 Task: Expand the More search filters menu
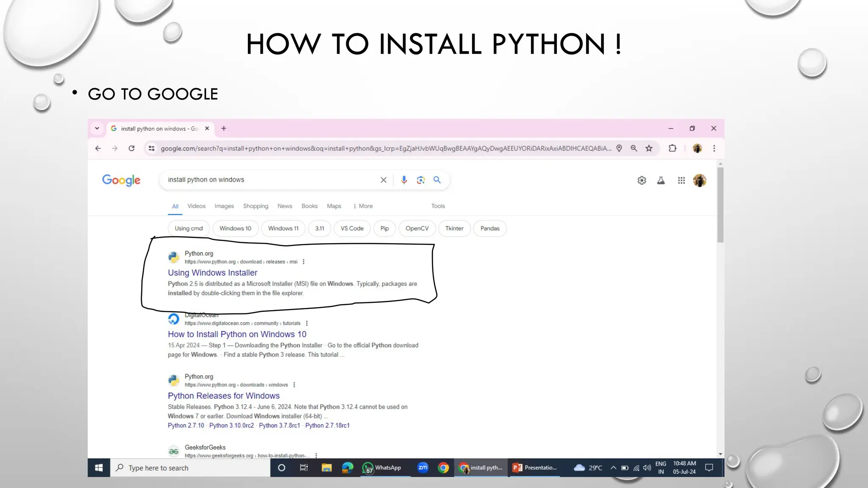[x=363, y=206]
